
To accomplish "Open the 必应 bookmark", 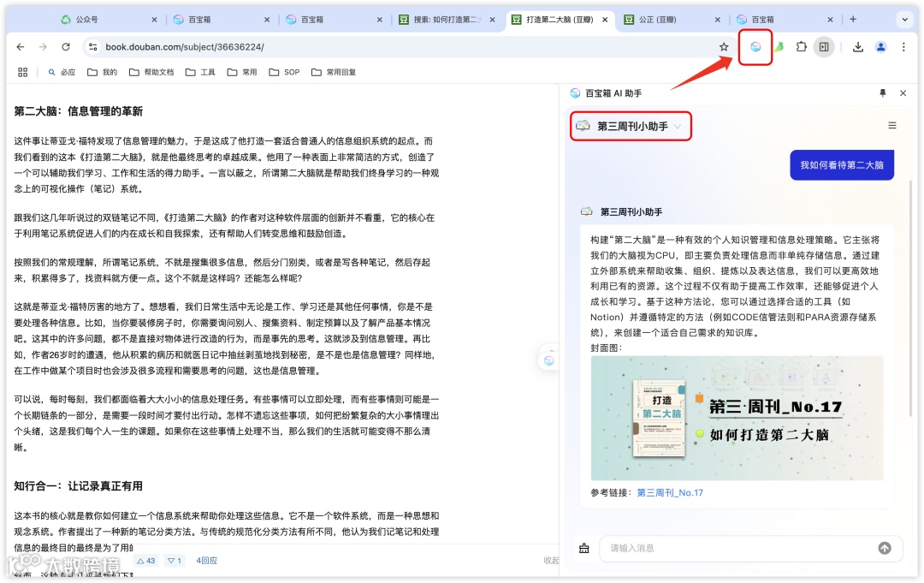I will point(62,72).
